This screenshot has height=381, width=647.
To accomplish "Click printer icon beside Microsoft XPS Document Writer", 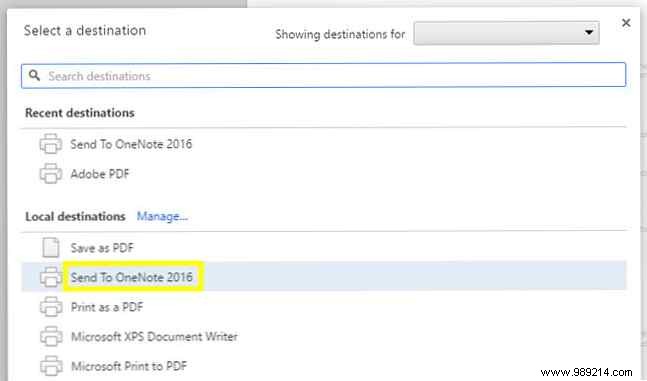I will [x=51, y=336].
